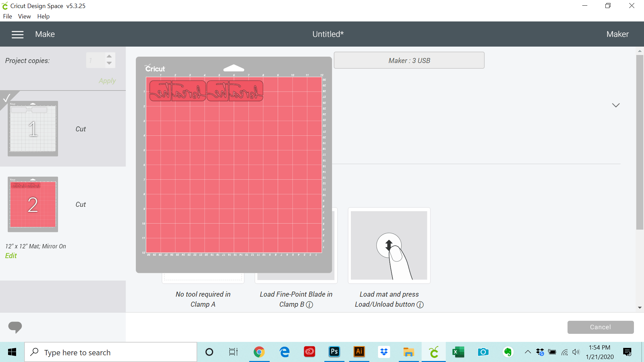Click the Untitled* project title

[328, 34]
